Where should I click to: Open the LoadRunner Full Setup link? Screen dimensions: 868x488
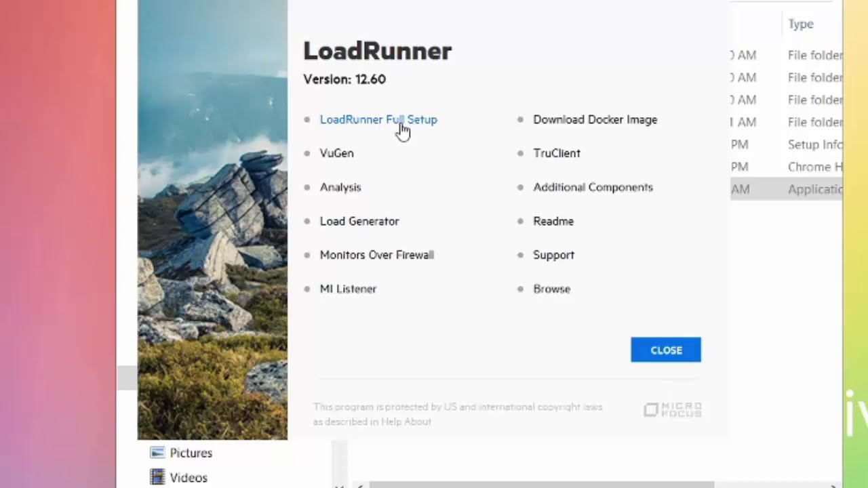tap(378, 119)
